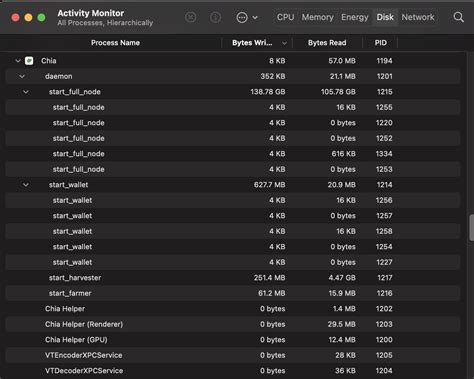Image resolution: width=474 pixels, height=379 pixels.
Task: Open the search magnifier icon
Action: pos(459,17)
